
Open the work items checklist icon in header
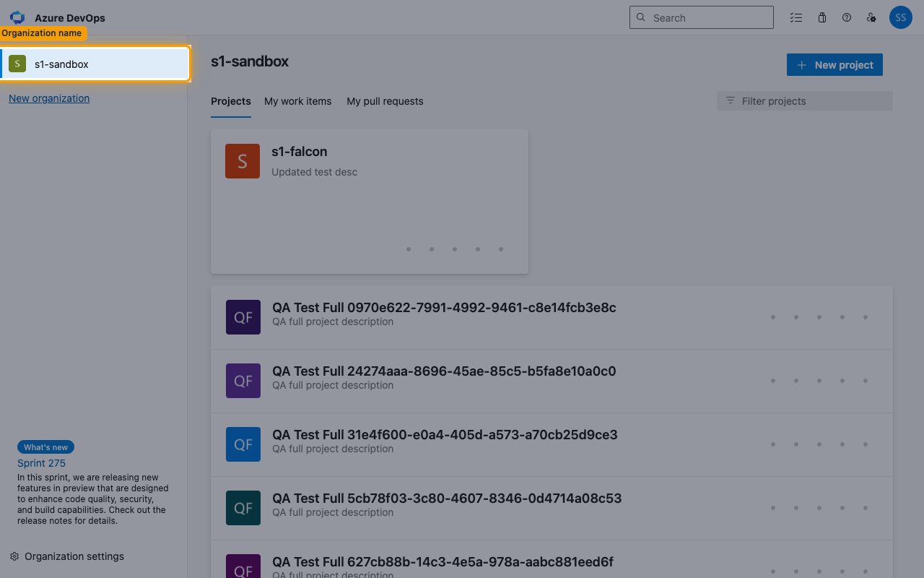796,17
